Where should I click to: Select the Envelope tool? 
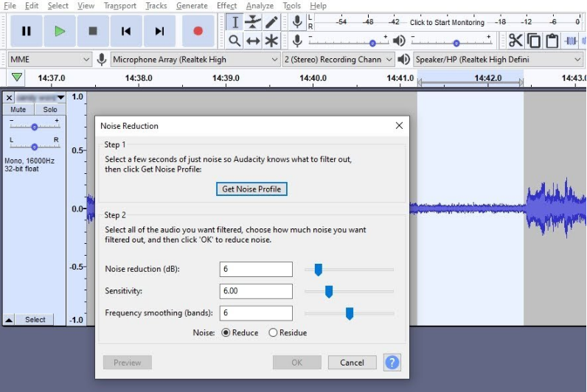tap(253, 22)
